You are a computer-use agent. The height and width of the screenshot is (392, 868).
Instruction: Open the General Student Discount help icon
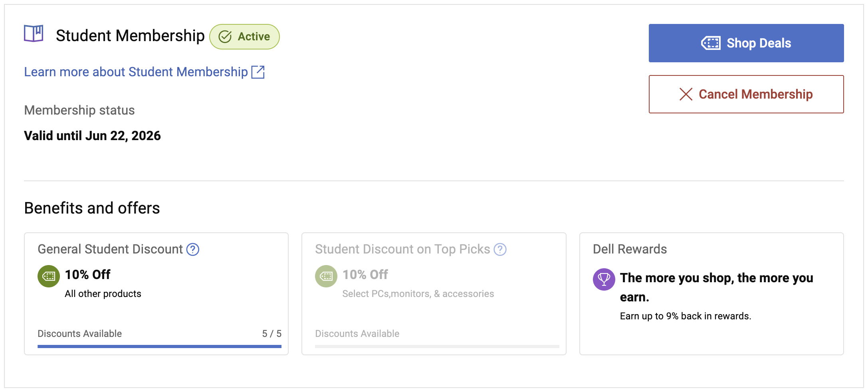pyautogui.click(x=193, y=249)
